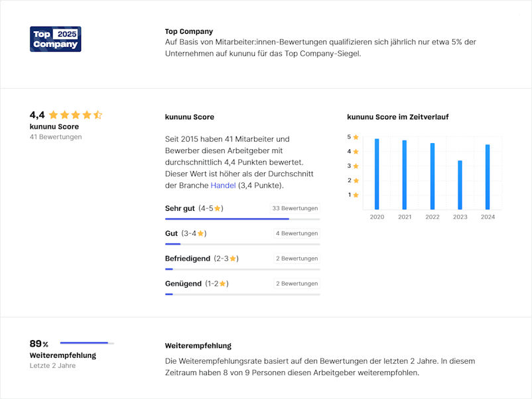This screenshot has height=399, width=532.
Task: Click the star in Gut row
Action: pos(200,233)
